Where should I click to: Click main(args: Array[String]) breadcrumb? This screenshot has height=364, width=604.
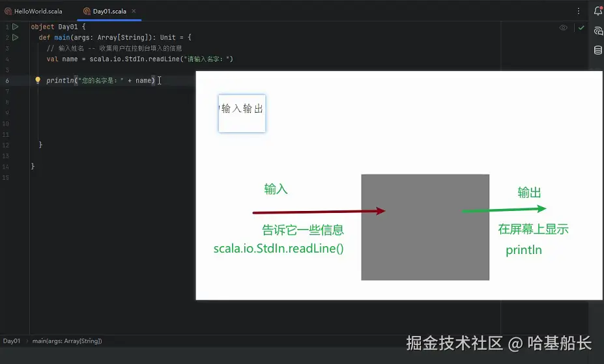[67, 341]
